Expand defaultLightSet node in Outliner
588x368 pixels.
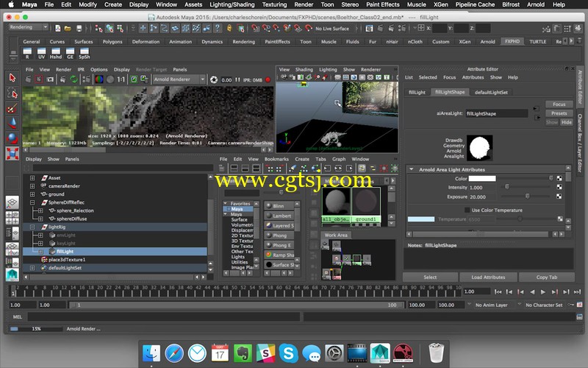click(x=32, y=268)
